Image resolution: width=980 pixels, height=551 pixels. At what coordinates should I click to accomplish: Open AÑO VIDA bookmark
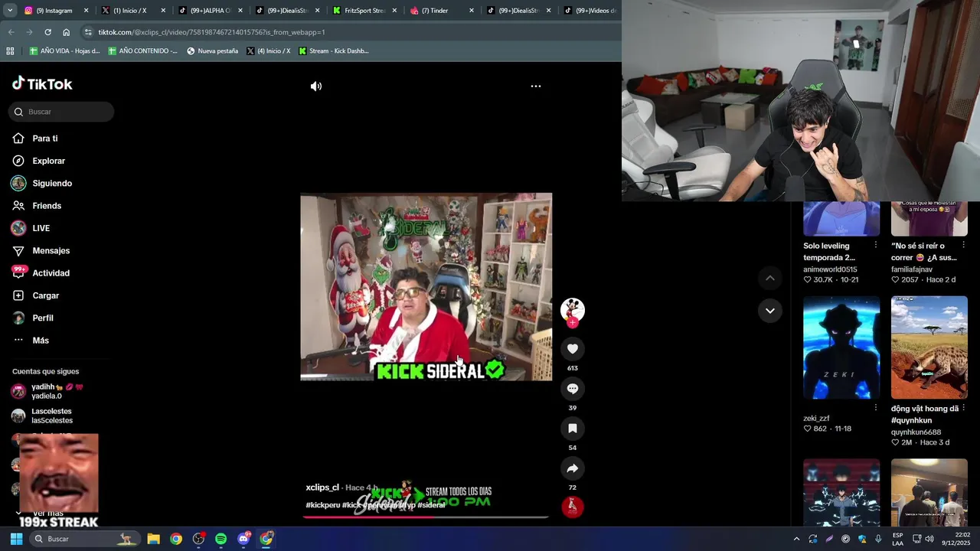click(x=65, y=51)
